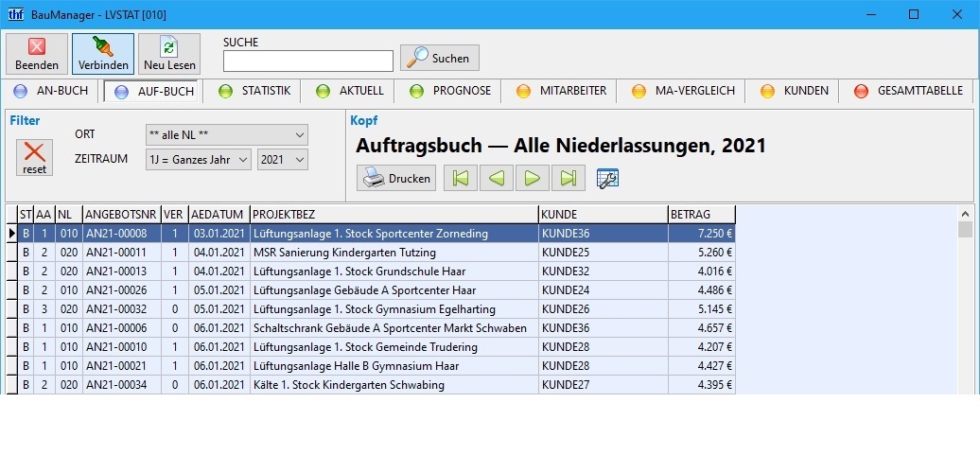
Task: Jump to first record navigation arrow
Action: point(460,178)
